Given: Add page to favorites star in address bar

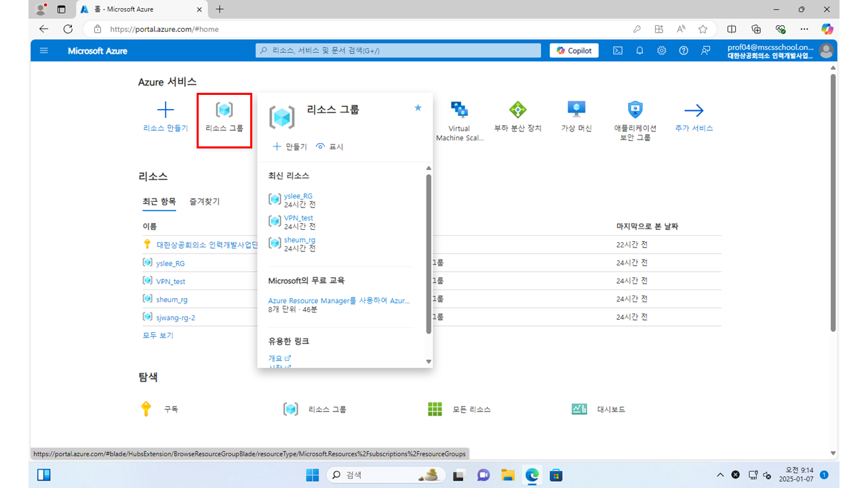Looking at the screenshot, I should click(x=703, y=29).
